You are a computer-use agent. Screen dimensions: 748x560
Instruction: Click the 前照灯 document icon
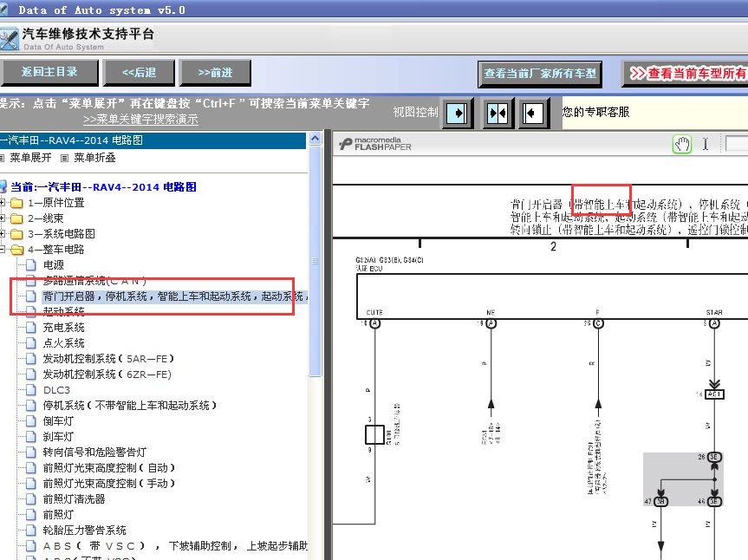(x=30, y=515)
